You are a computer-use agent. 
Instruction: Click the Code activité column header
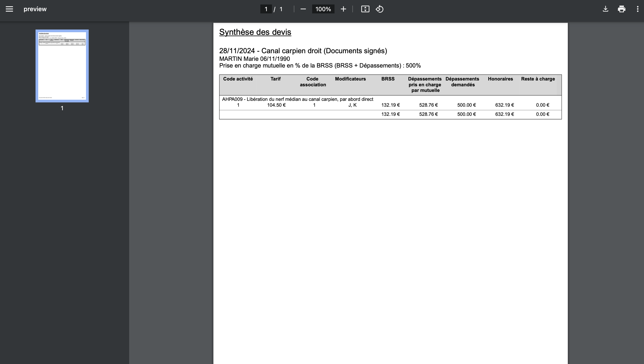coord(238,79)
